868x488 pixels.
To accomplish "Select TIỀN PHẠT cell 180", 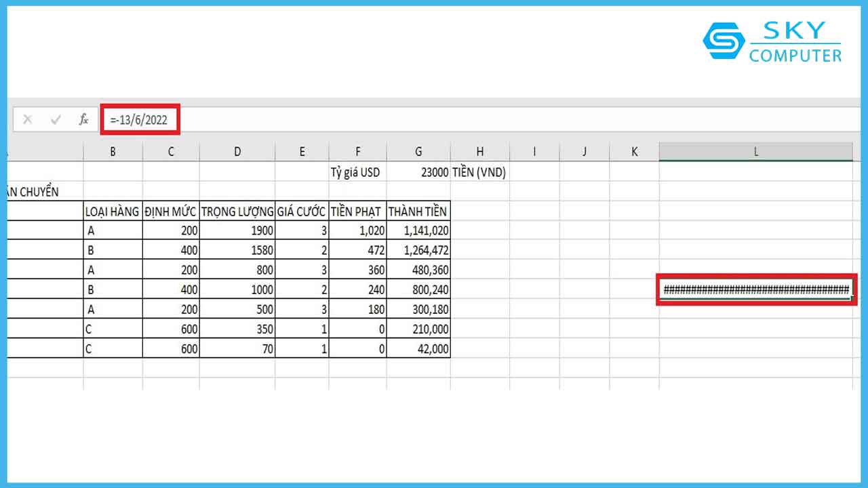I will tap(357, 309).
